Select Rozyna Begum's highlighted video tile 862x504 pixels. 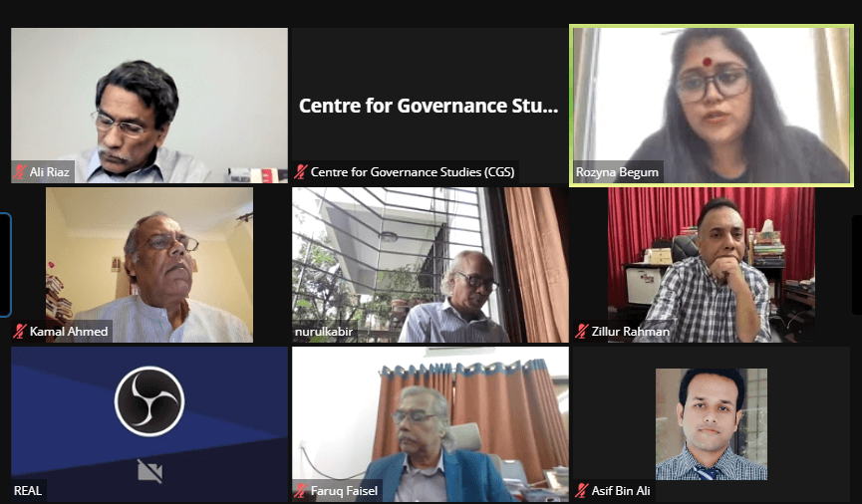coord(712,106)
